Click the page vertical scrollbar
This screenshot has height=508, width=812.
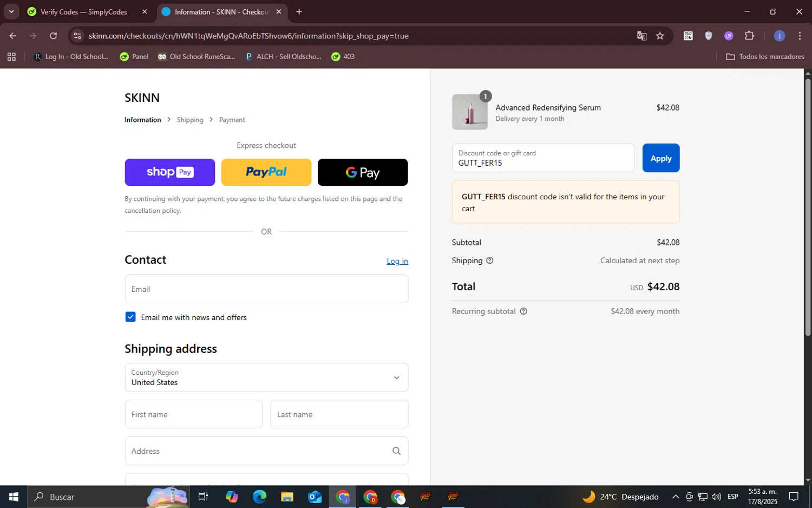[808, 207]
